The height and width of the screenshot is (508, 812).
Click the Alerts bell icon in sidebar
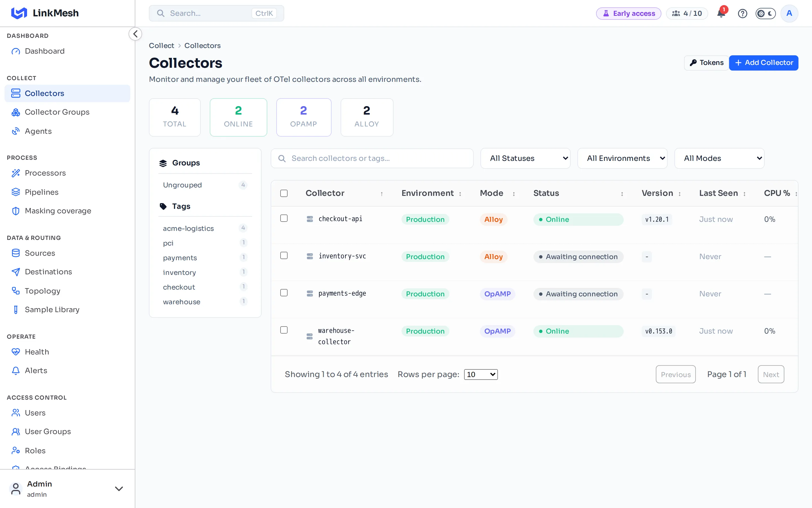[16, 371]
